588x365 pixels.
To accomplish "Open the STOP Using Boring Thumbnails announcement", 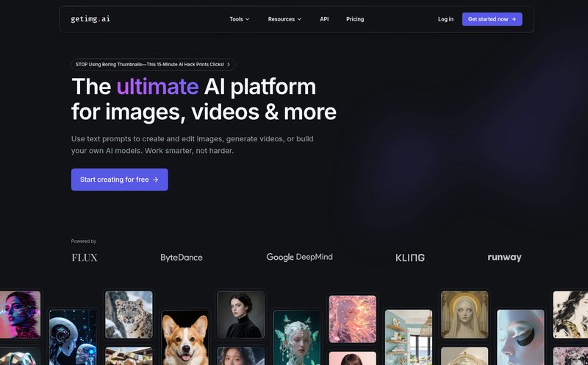I will pyautogui.click(x=153, y=64).
